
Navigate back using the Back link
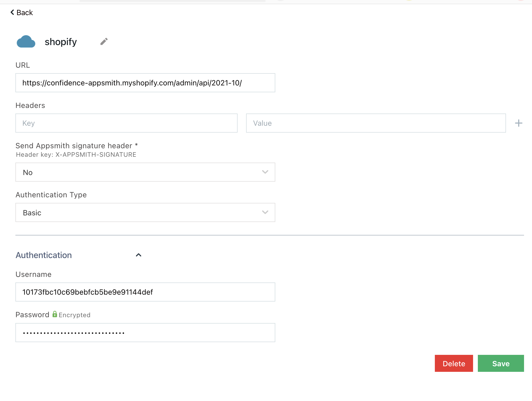[22, 12]
